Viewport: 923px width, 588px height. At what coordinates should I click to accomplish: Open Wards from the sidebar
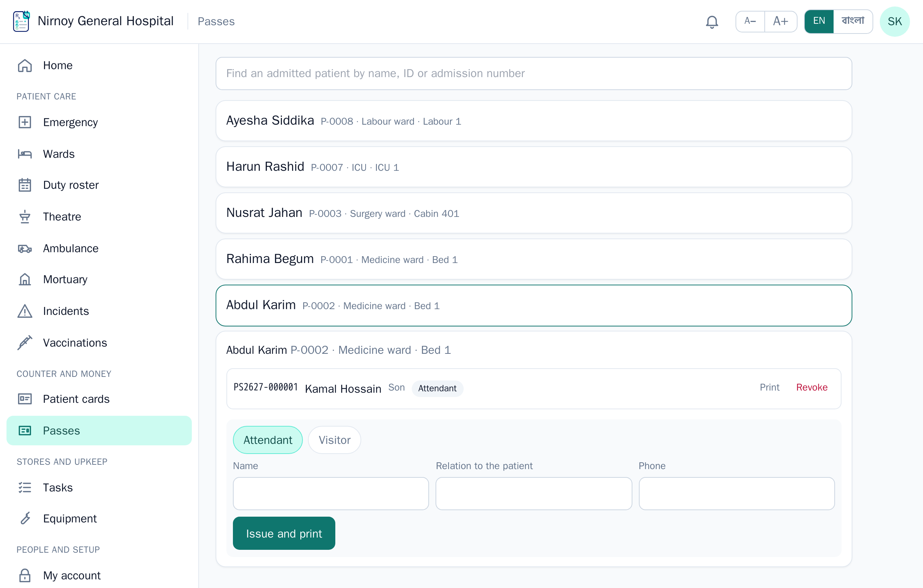(x=99, y=154)
